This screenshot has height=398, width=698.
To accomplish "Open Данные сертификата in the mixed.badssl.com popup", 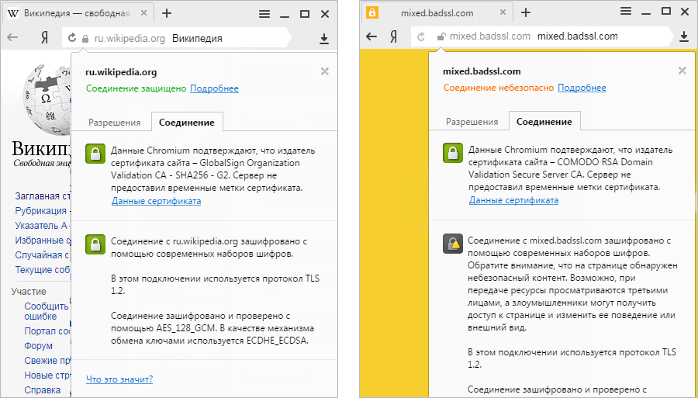I will 514,200.
